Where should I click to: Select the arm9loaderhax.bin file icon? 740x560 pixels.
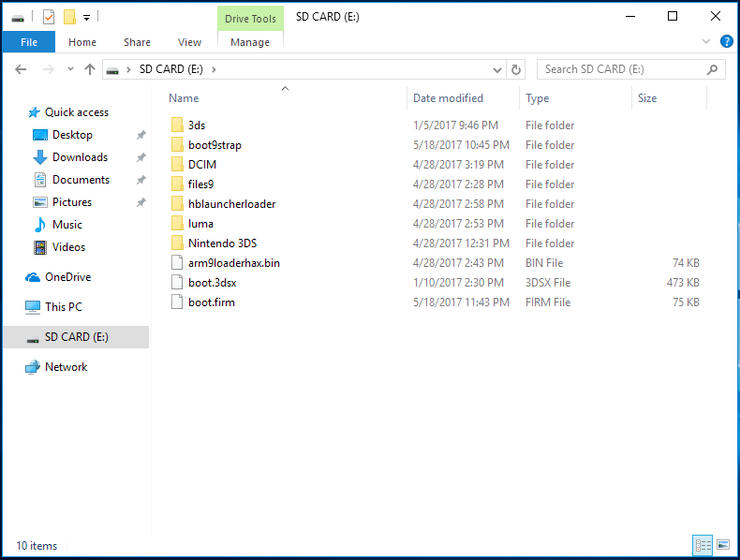pos(177,263)
